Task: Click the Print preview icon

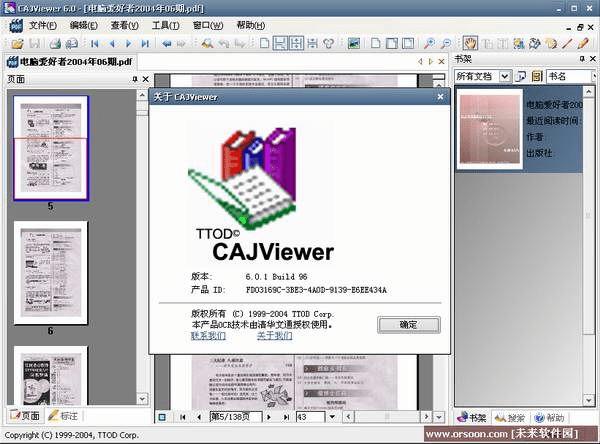Action: point(72,44)
